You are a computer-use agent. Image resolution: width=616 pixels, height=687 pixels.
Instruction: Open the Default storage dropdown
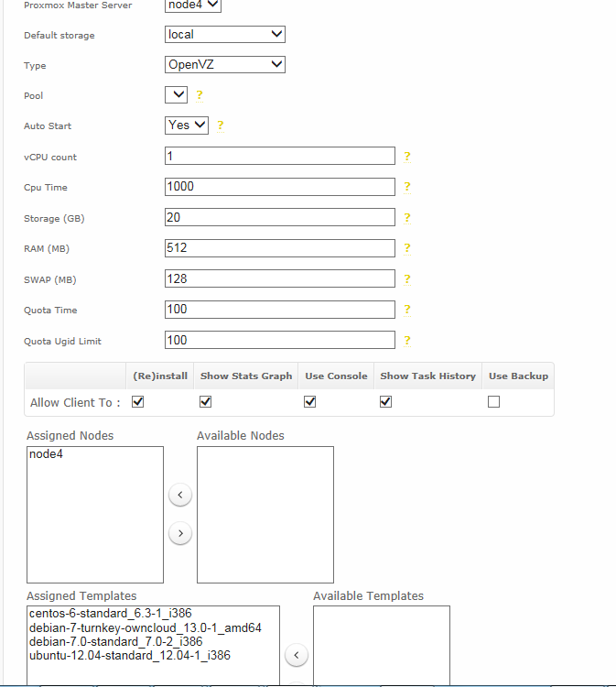(224, 34)
